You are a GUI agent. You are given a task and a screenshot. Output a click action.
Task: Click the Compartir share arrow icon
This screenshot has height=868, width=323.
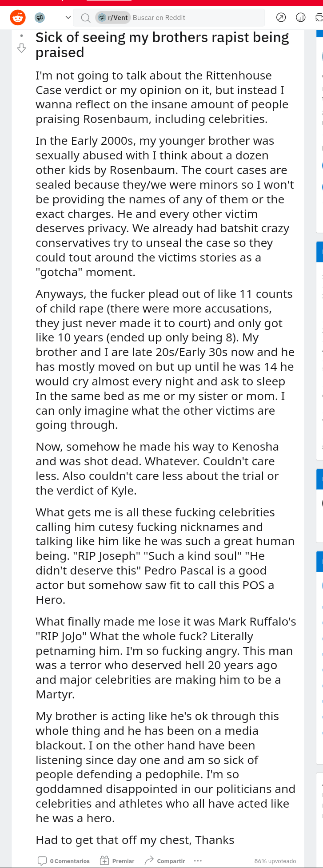tap(149, 860)
